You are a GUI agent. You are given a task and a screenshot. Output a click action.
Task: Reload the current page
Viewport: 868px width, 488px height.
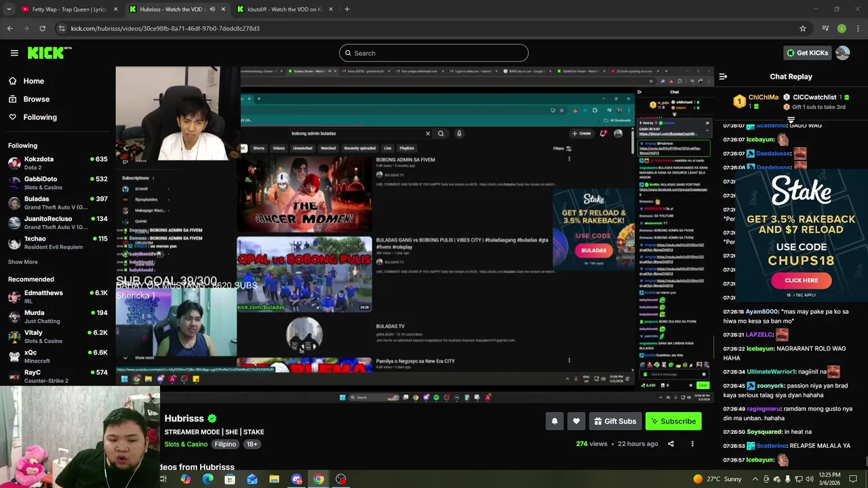pyautogui.click(x=42, y=28)
